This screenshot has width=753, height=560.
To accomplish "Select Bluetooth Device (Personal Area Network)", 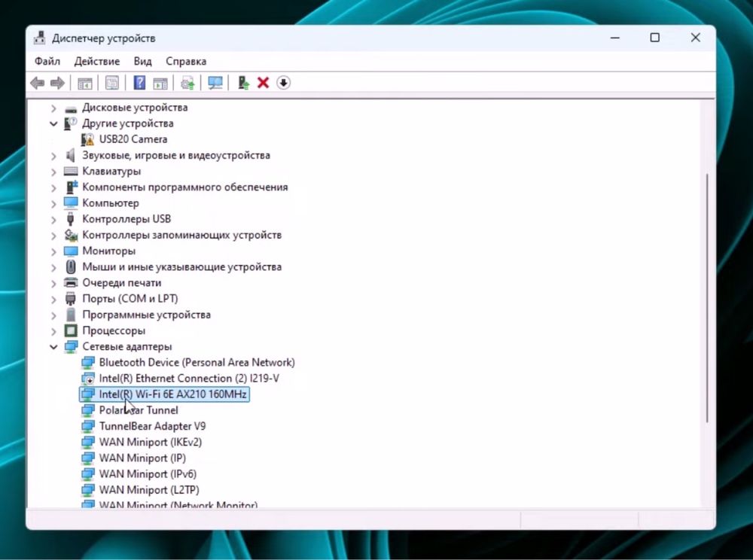I will [x=197, y=362].
